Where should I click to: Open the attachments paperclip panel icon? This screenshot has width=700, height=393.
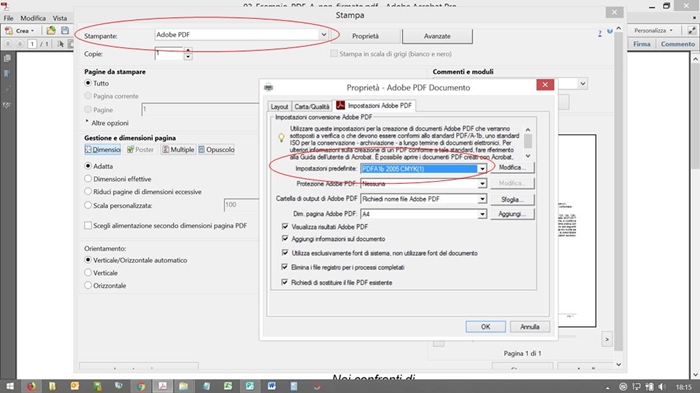[7, 89]
